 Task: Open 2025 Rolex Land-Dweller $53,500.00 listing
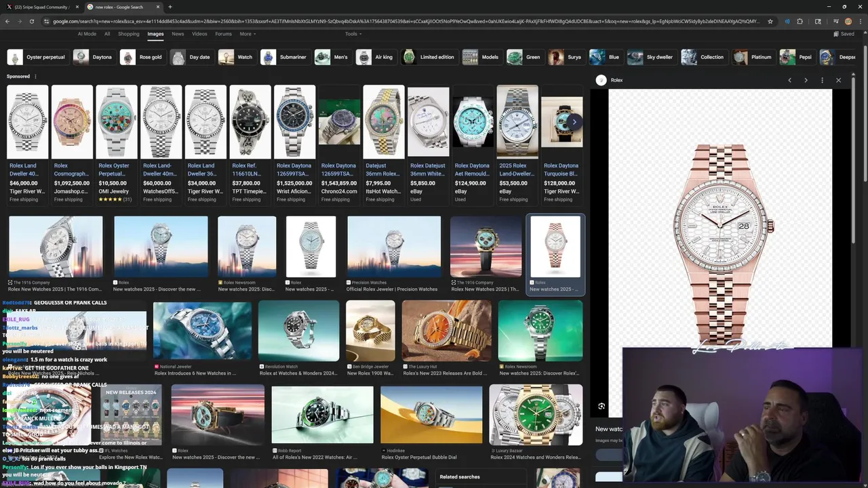pyautogui.click(x=517, y=144)
